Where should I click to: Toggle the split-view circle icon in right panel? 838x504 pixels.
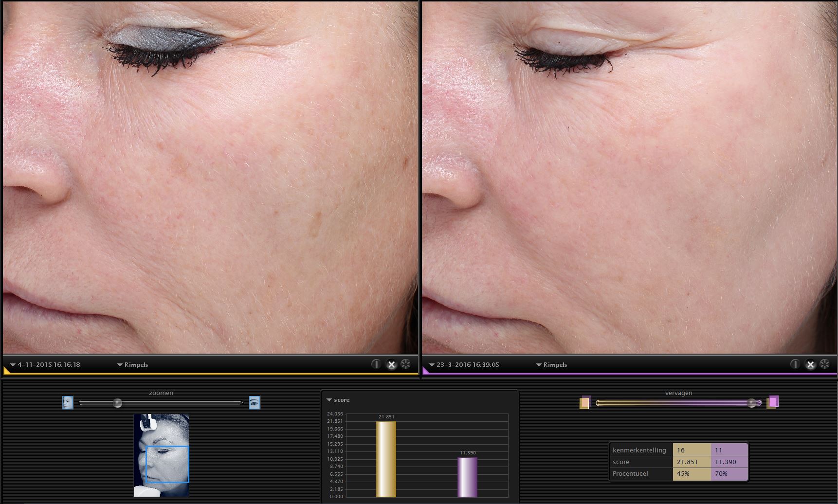pyautogui.click(x=795, y=364)
